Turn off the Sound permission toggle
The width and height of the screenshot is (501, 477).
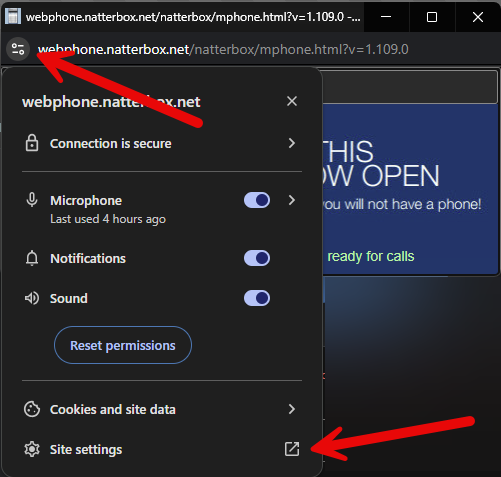point(257,298)
